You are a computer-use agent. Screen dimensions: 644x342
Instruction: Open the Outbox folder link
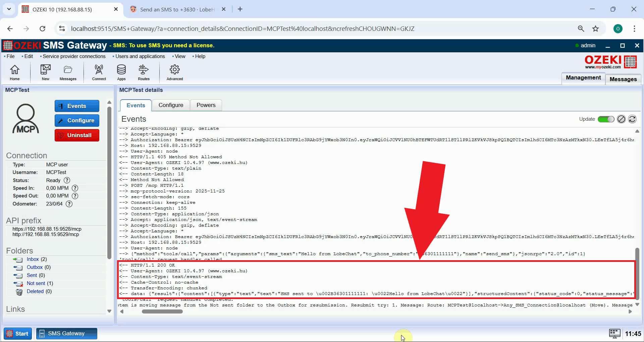(x=35, y=267)
